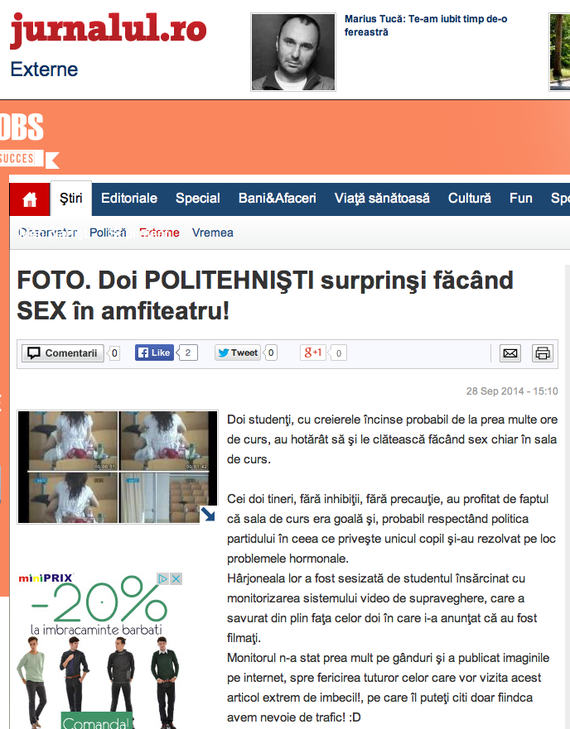This screenshot has width=570, height=729.
Task: Click the AdChoices triangle icon on the ad
Action: coord(163,579)
